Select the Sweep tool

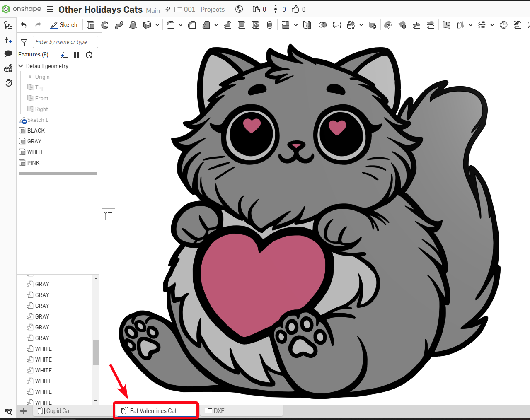(x=119, y=25)
